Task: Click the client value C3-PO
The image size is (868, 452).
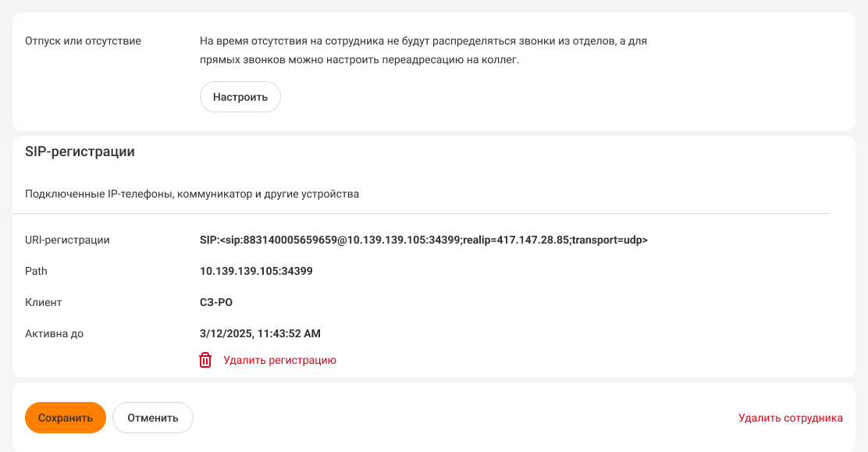Action: 216,302
